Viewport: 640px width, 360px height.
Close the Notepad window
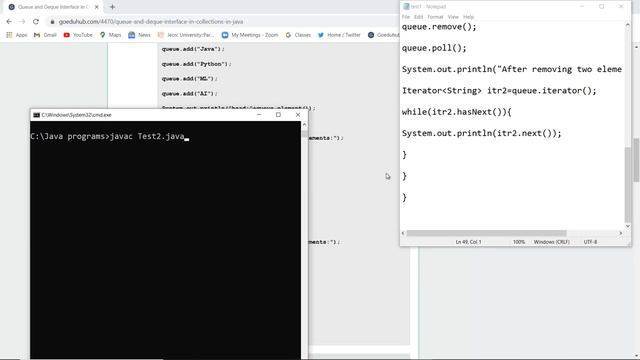[621, 7]
